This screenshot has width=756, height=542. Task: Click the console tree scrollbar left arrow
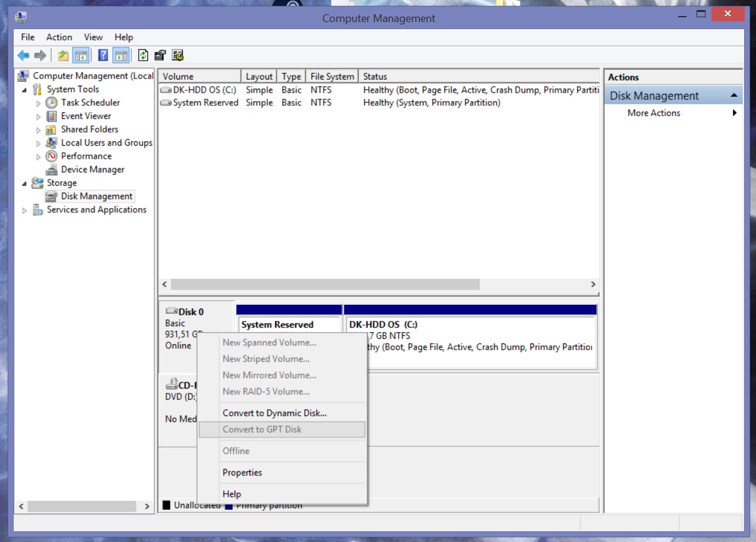pyautogui.click(x=21, y=506)
